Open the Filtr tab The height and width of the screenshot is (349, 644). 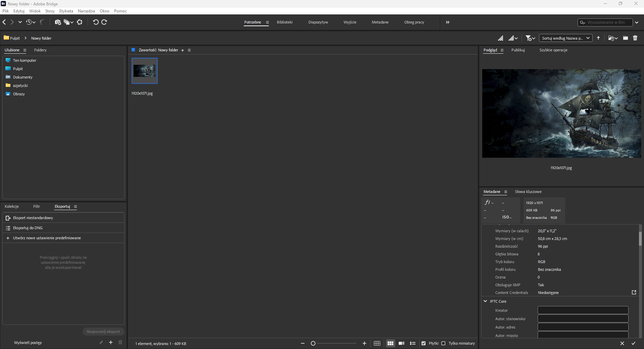tap(37, 207)
